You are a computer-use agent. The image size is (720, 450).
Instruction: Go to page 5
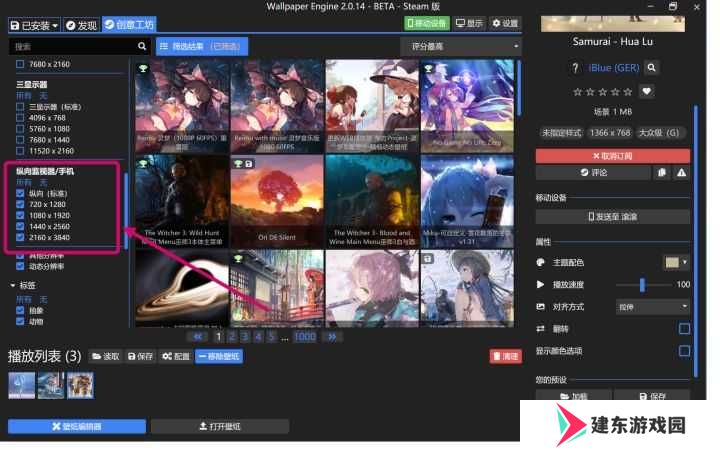coord(272,337)
